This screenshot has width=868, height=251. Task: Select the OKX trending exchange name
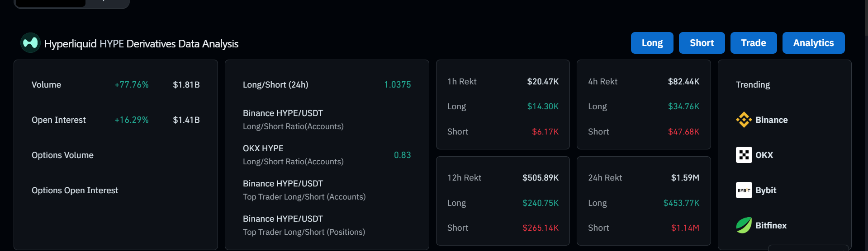pos(764,155)
